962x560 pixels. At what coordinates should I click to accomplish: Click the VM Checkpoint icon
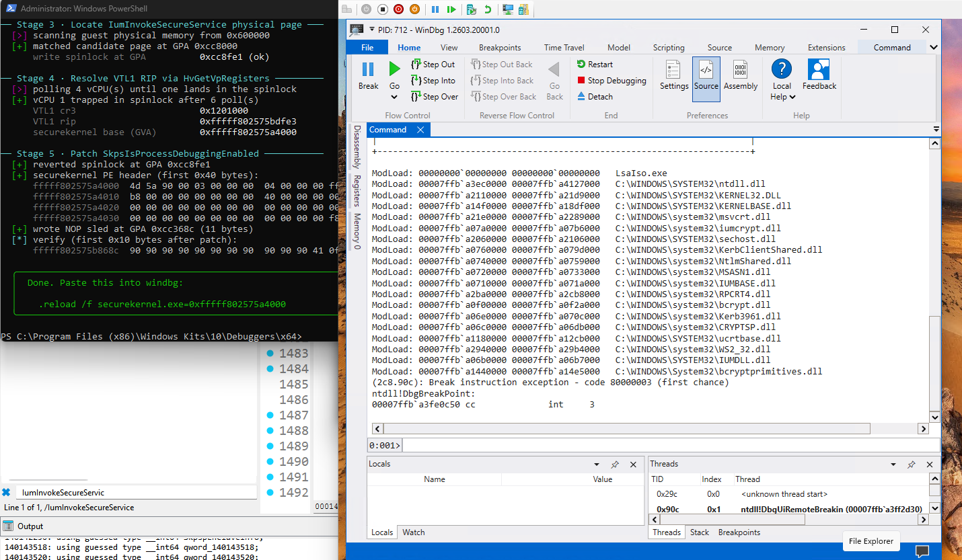coord(472,9)
